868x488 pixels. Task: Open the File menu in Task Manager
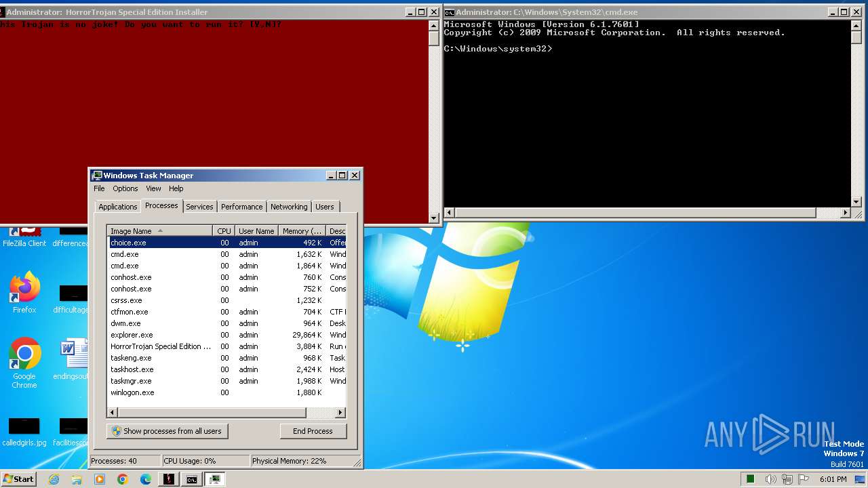99,188
